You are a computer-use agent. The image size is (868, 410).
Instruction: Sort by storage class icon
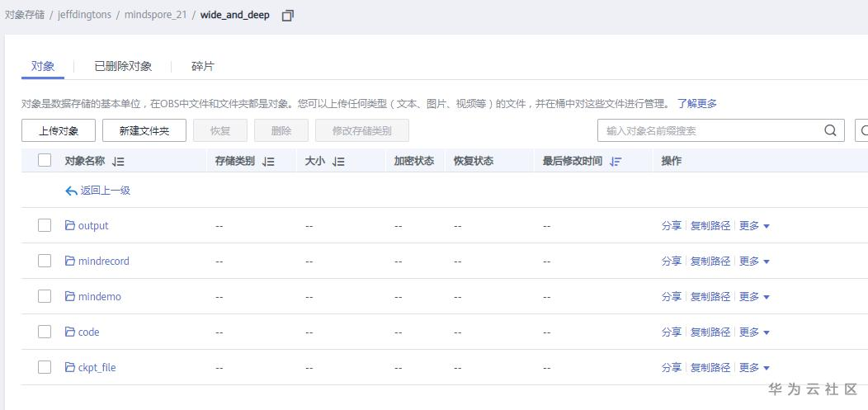click(x=268, y=162)
